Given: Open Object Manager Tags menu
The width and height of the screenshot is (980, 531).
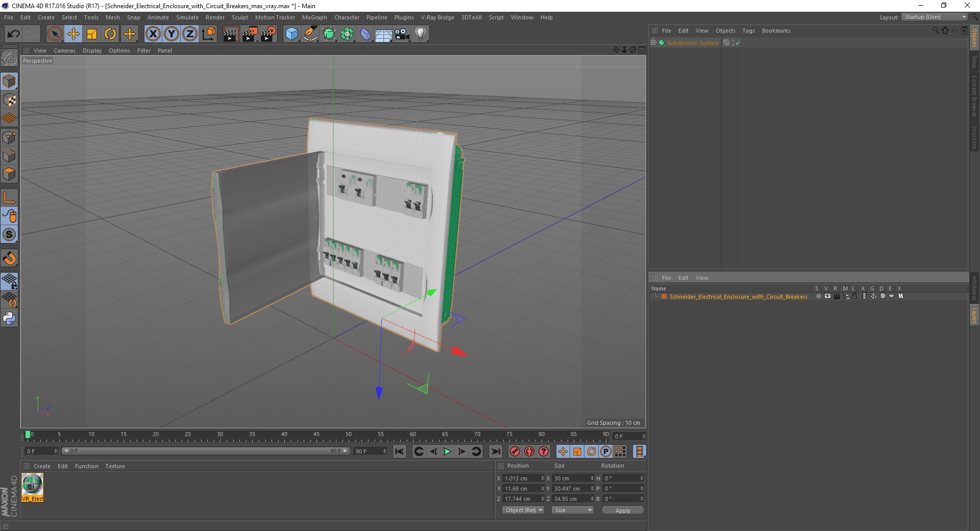Looking at the screenshot, I should 748,31.
